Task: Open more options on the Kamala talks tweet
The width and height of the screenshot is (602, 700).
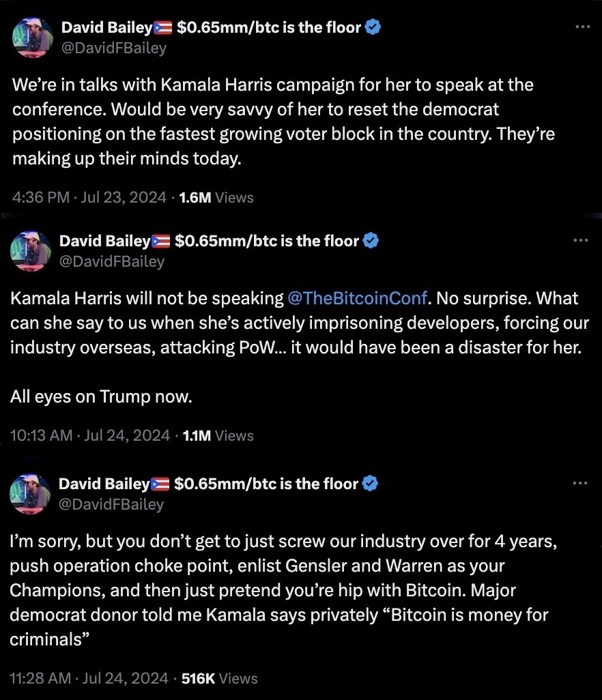Action: click(582, 27)
